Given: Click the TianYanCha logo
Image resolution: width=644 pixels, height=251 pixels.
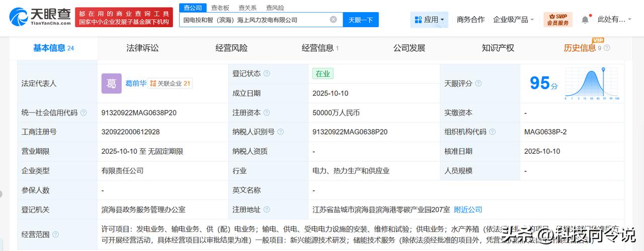Looking at the screenshot, I should pyautogui.click(x=40, y=17).
